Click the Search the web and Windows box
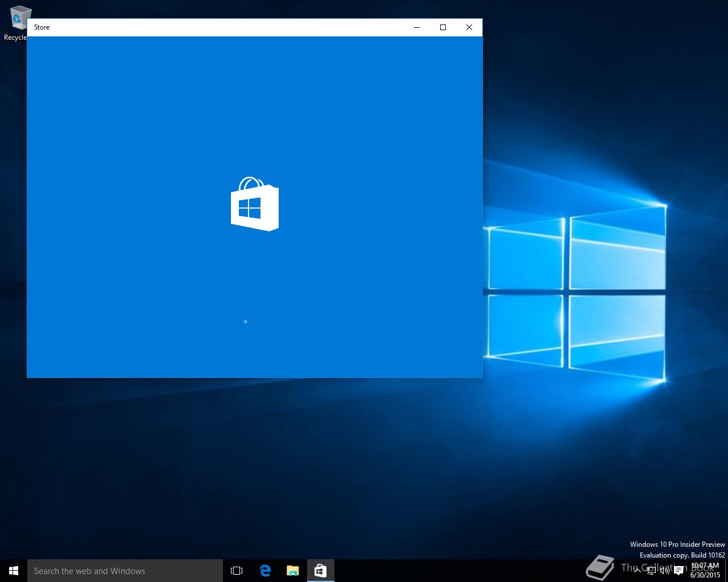The height and width of the screenshot is (582, 728). point(125,571)
